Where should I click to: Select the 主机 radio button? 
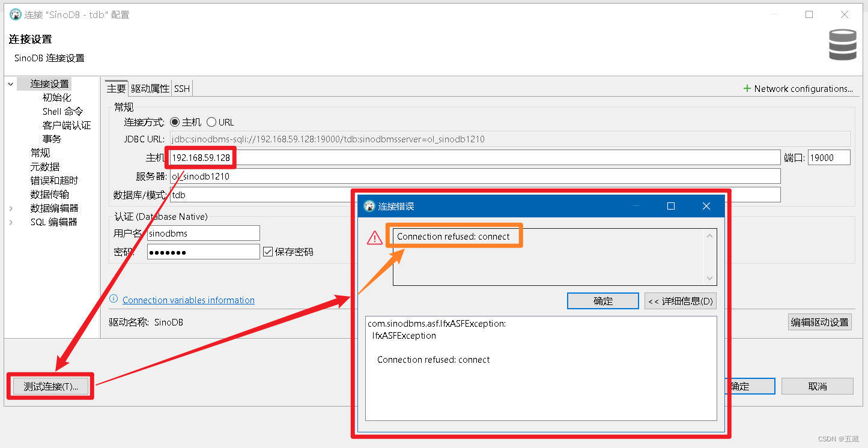(x=175, y=122)
